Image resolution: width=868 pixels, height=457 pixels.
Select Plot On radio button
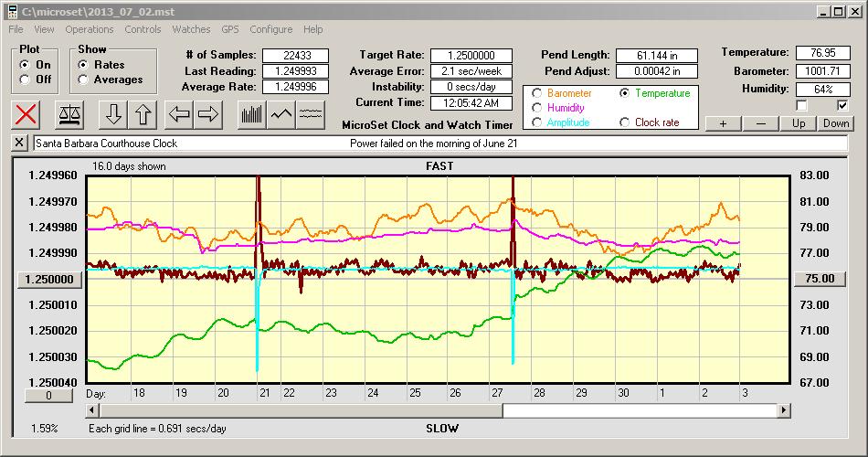tap(25, 65)
